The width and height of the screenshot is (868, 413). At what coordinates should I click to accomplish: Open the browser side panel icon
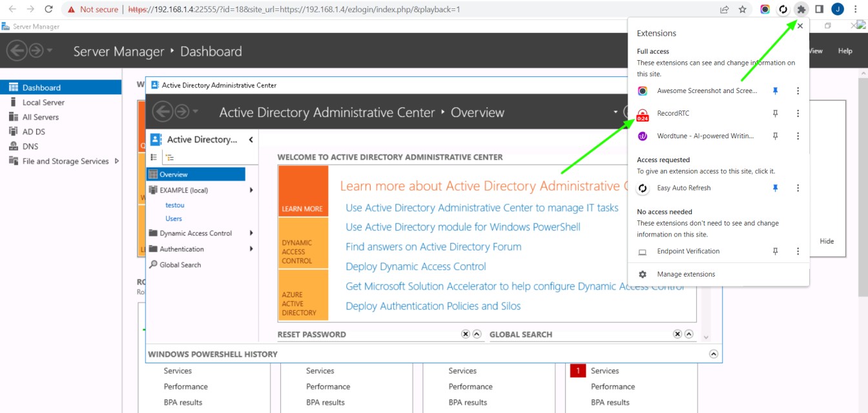coord(819,9)
